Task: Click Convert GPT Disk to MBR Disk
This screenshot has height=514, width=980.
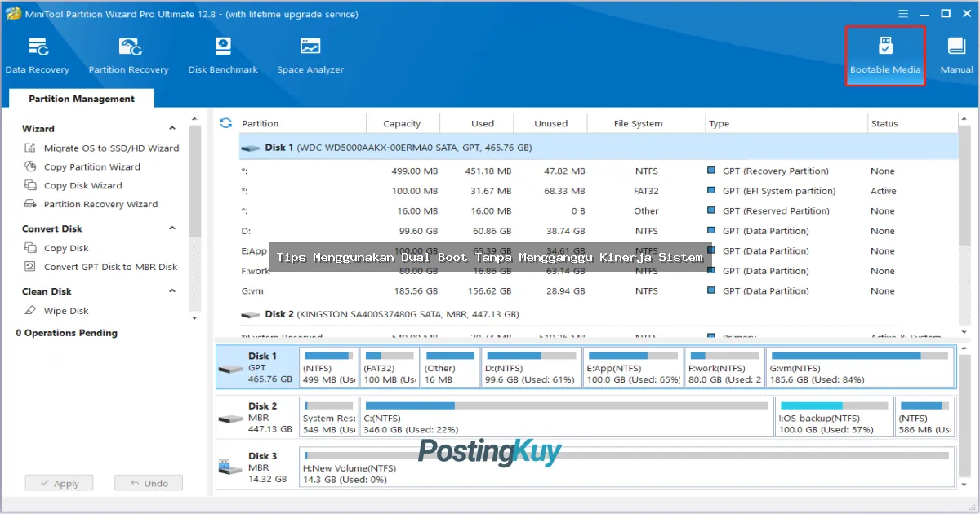Action: pyautogui.click(x=100, y=268)
